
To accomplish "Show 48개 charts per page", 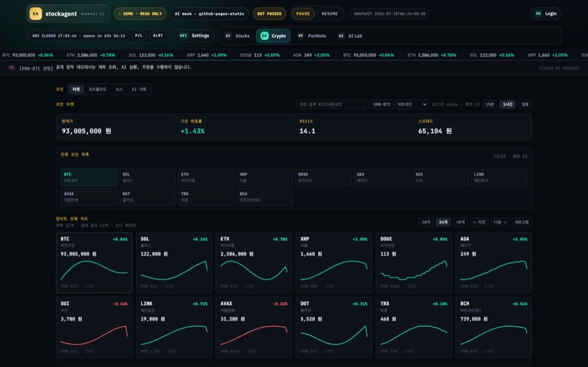I will click(x=460, y=222).
